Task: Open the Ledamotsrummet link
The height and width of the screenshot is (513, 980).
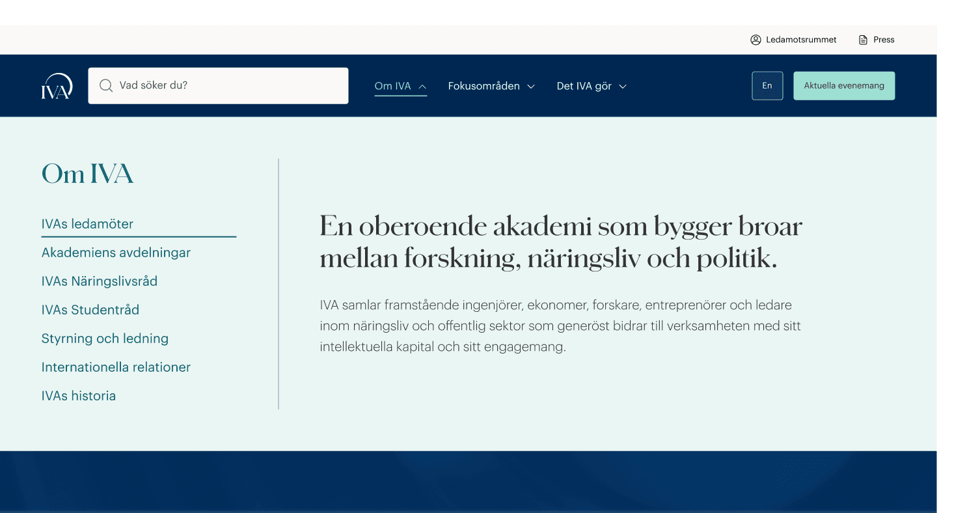Action: 801,40
